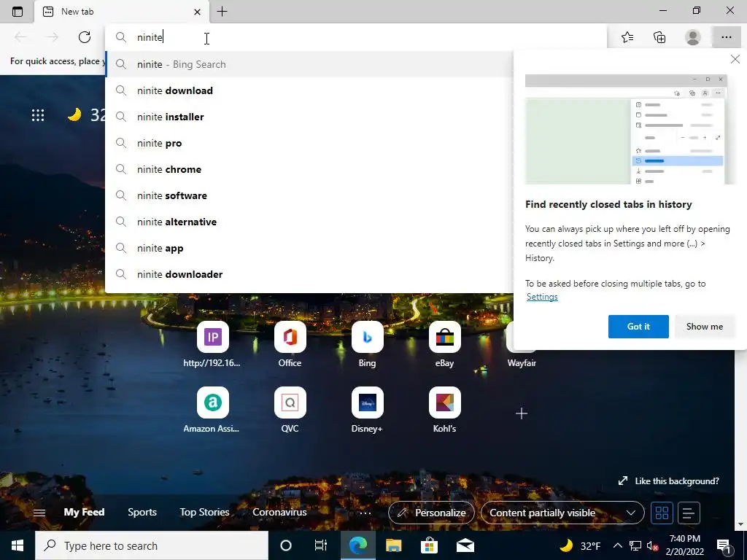Open Settings and more ellipsis menu

click(x=726, y=37)
